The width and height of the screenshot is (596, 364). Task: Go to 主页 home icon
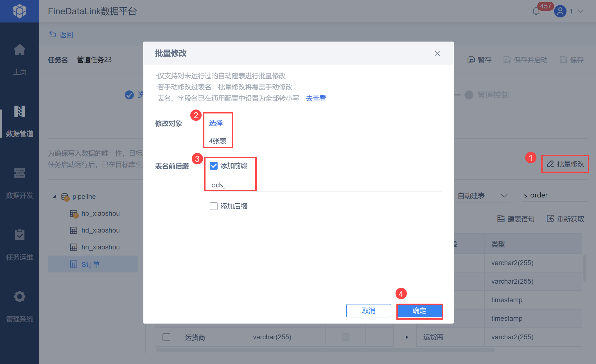(19, 50)
